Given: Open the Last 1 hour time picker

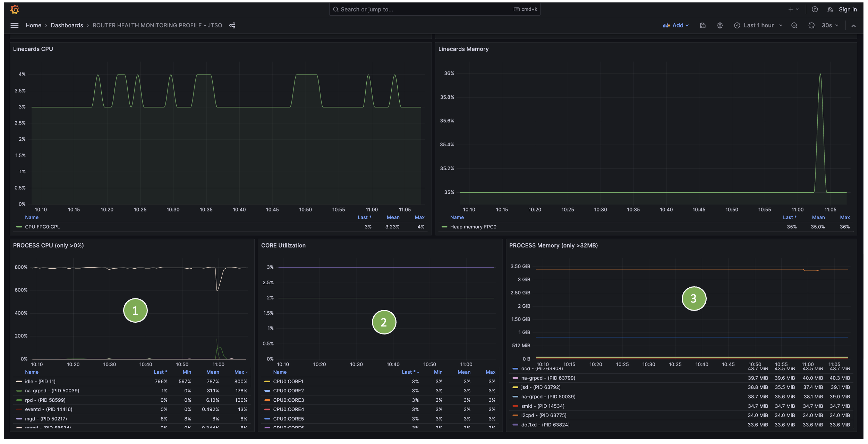Looking at the screenshot, I should [x=758, y=25].
